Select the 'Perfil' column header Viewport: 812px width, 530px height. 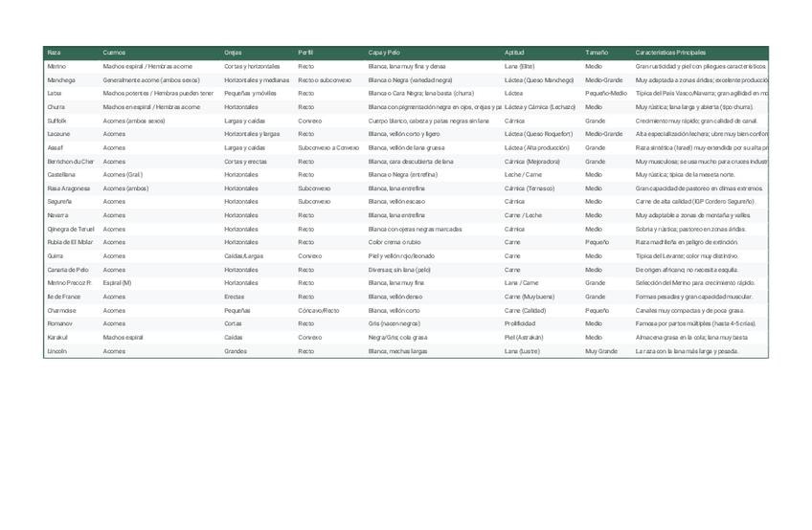tap(305, 52)
